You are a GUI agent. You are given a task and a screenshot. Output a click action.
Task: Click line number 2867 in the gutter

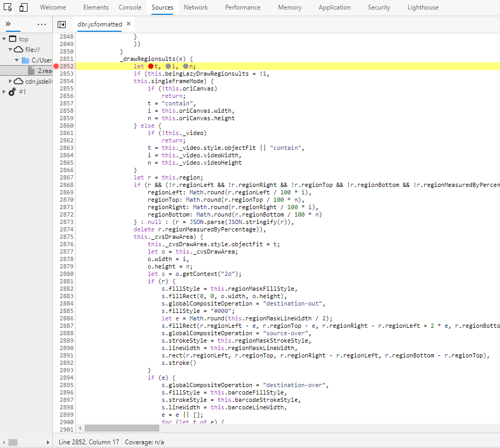66,177
